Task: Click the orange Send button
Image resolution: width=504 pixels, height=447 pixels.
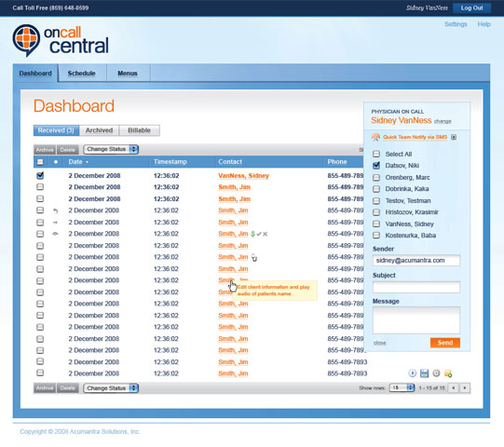Action: pyautogui.click(x=445, y=343)
